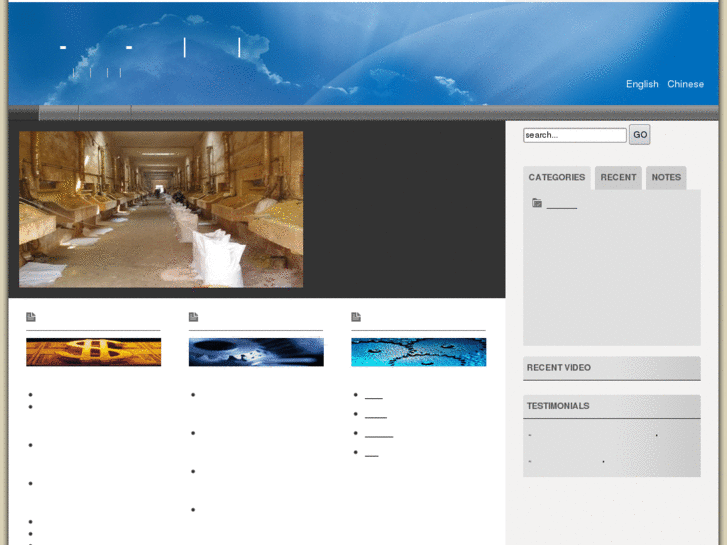
Task: Click the folder icon in categories panel
Action: (537, 203)
